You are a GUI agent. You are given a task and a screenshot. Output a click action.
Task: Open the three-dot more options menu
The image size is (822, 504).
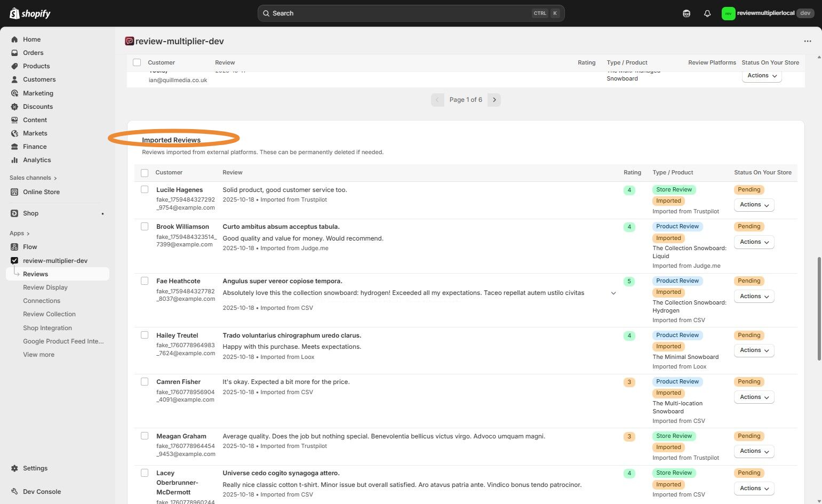(808, 41)
